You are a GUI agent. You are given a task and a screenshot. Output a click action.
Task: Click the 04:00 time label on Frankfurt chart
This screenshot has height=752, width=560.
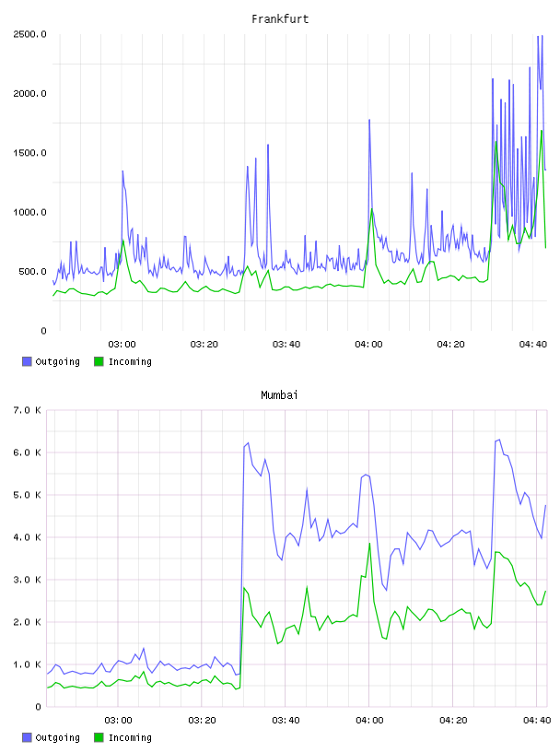click(368, 345)
